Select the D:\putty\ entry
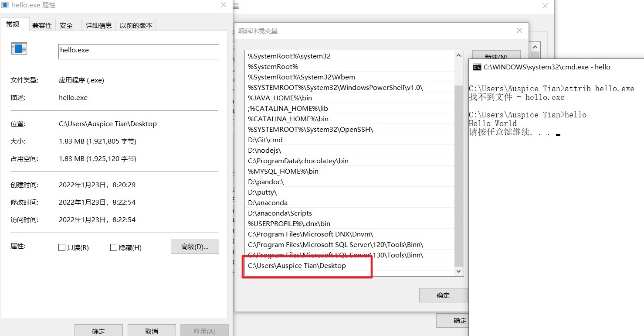This screenshot has height=336, width=644. tap(349, 192)
